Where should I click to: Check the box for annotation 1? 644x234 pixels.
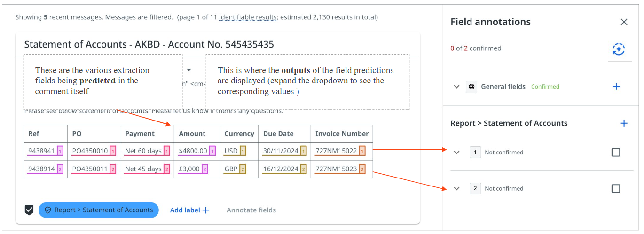coord(615,153)
